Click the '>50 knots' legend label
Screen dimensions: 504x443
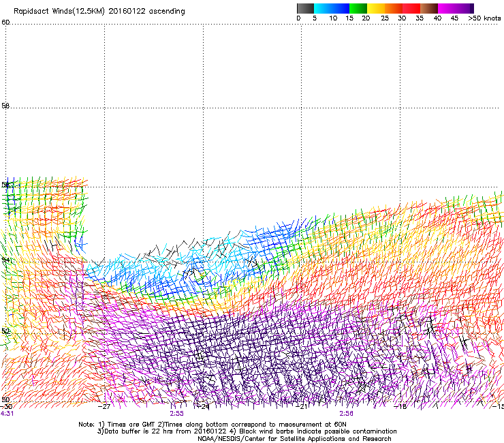484,18
